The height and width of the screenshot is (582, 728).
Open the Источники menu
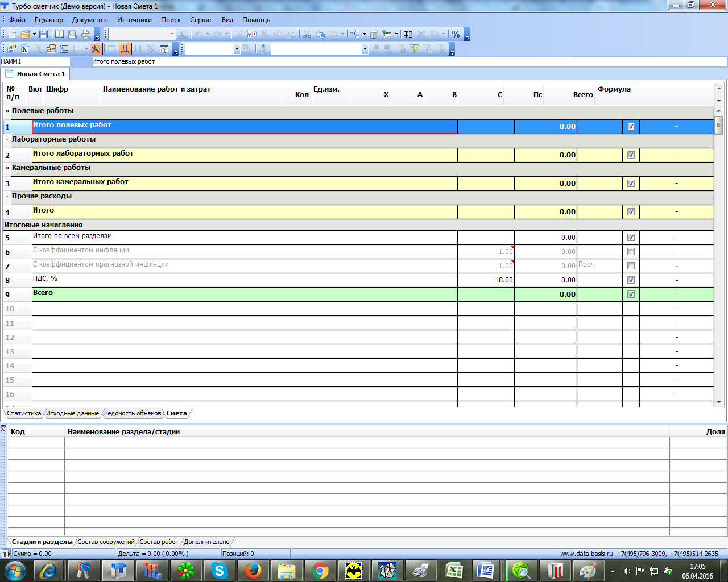tap(134, 20)
